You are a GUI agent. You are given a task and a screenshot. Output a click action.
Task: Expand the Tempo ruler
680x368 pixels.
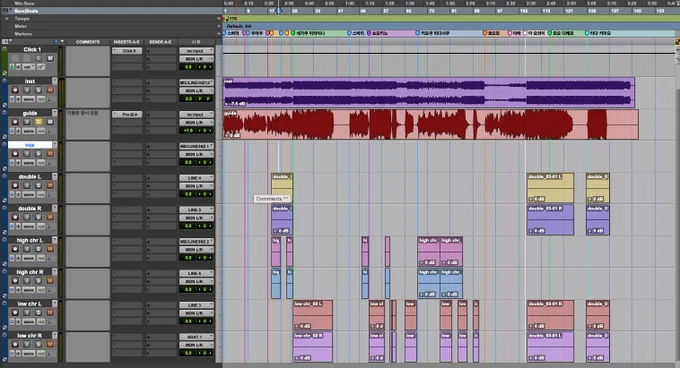pos(7,19)
